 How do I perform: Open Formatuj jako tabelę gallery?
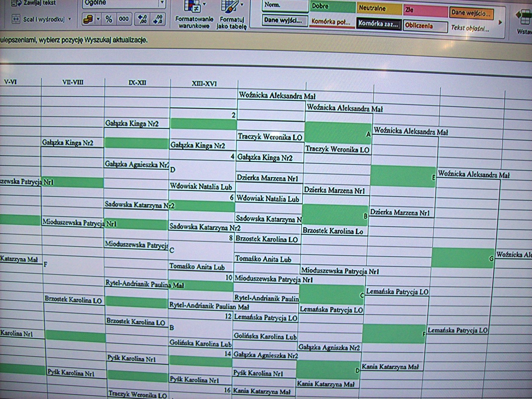(x=232, y=15)
